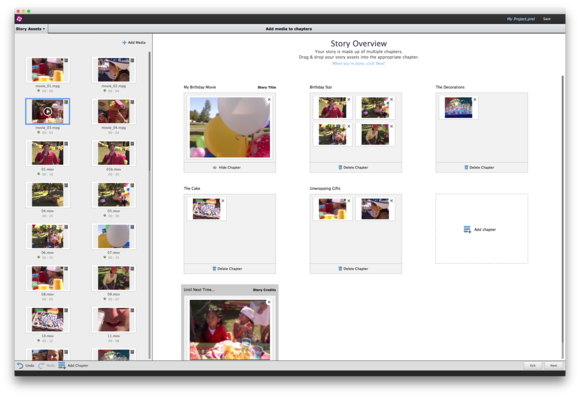580x397 pixels.
Task: Remove the cake clip from The Cake chapter
Action: [223, 201]
